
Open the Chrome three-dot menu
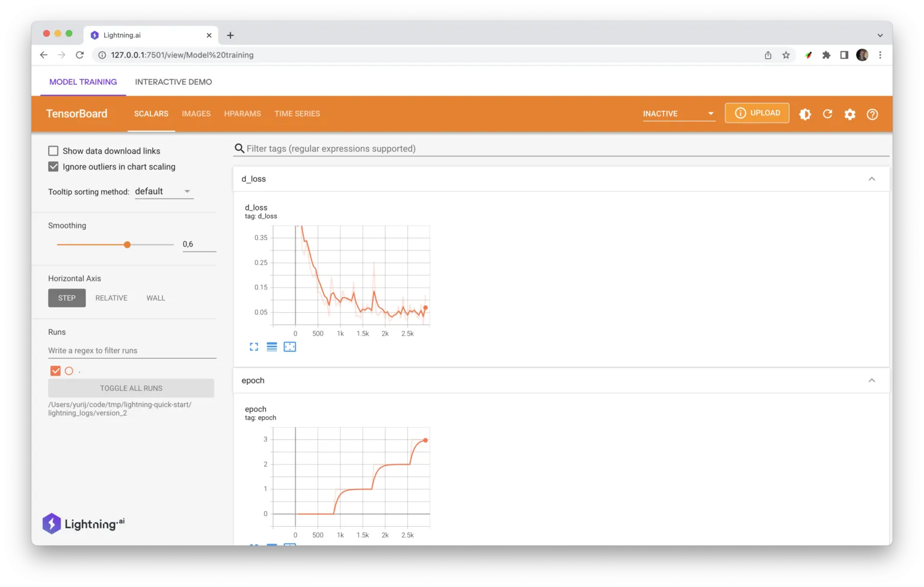point(880,55)
